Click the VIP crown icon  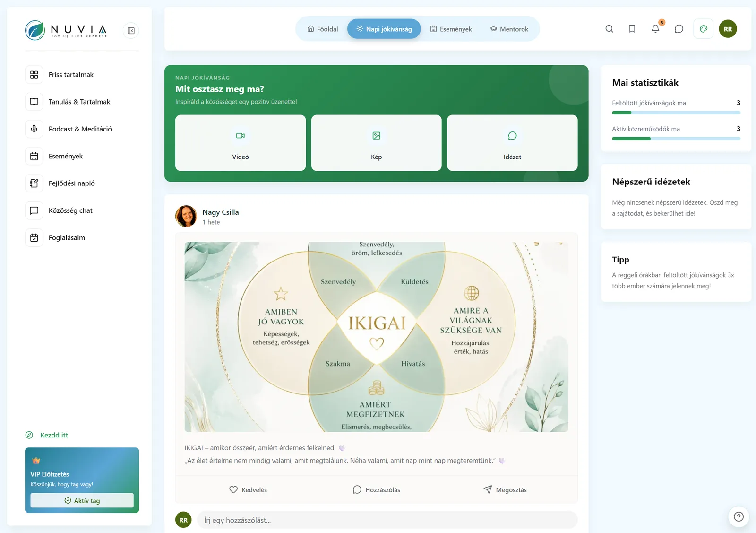[36, 461]
